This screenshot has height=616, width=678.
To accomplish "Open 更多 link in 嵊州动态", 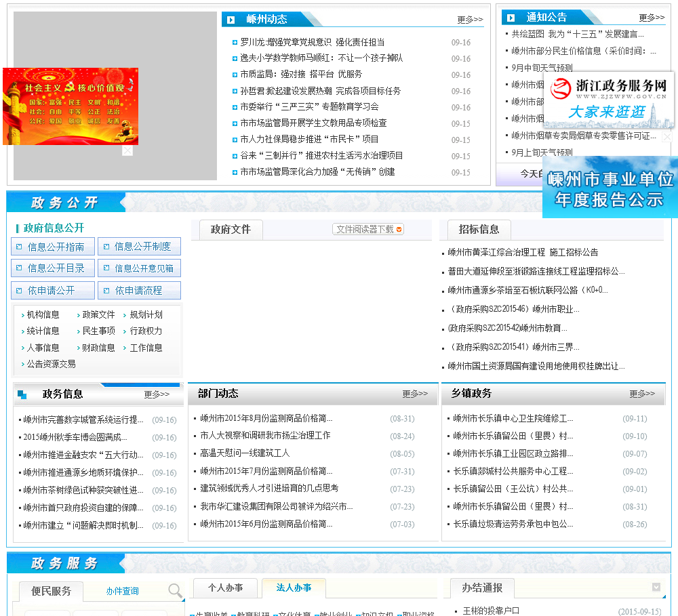I will pos(470,20).
